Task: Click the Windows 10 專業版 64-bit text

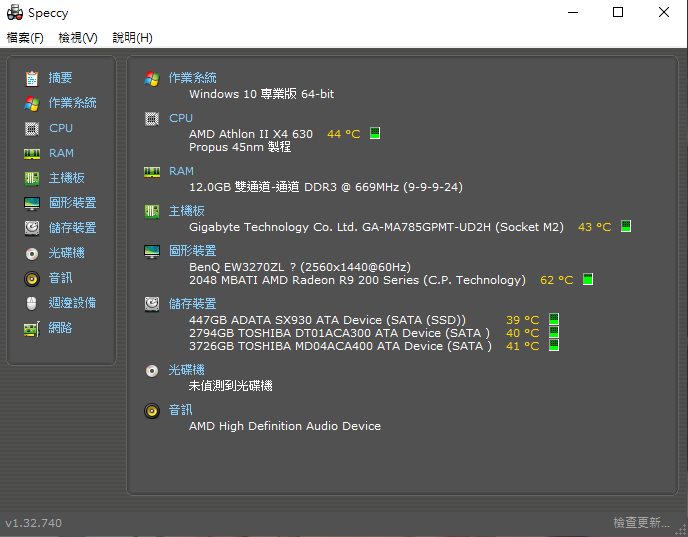Action: click(262, 94)
